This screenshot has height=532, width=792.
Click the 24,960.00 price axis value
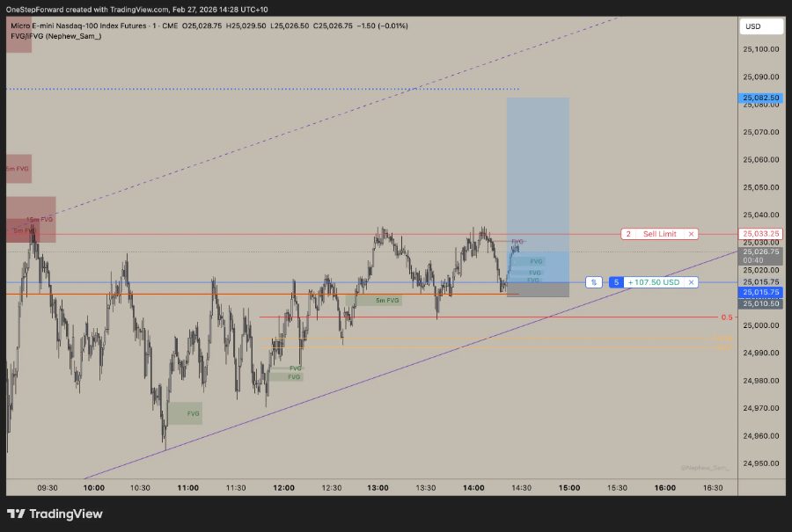(x=761, y=435)
